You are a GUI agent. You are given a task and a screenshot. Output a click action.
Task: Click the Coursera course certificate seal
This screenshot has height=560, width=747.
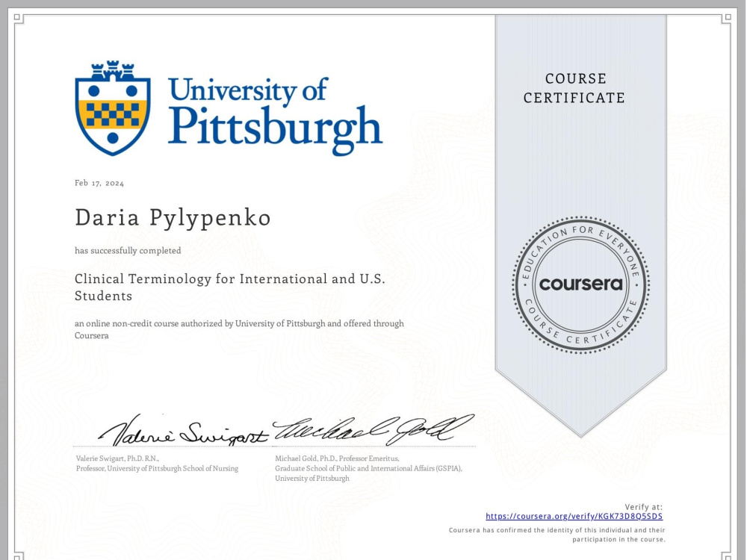tap(580, 284)
